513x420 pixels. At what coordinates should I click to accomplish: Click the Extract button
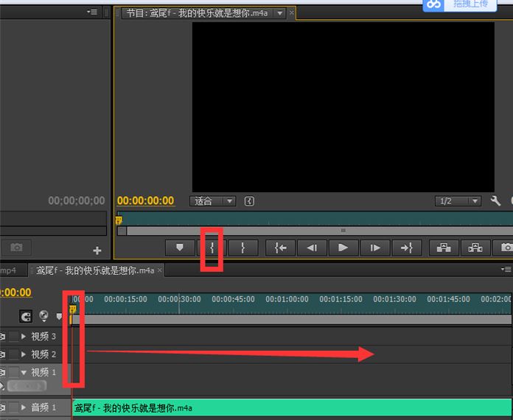coord(475,248)
